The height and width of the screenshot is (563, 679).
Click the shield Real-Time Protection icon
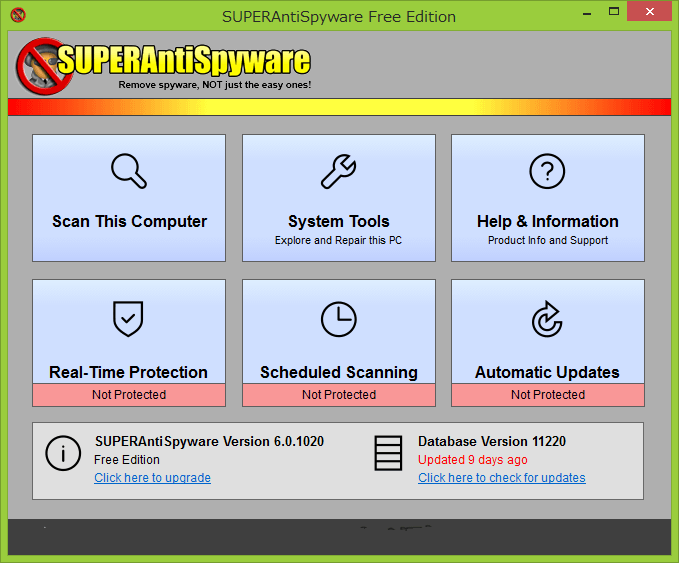tap(128, 319)
